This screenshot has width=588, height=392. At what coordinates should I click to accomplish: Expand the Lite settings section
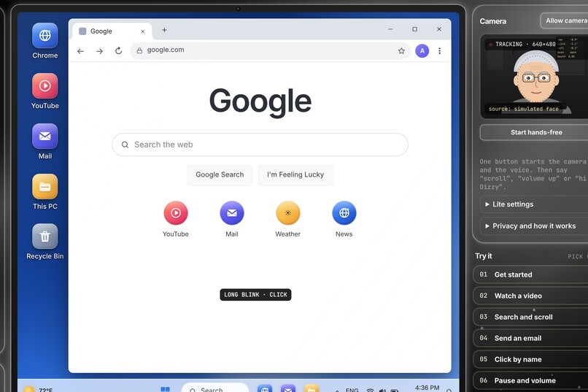(534, 204)
